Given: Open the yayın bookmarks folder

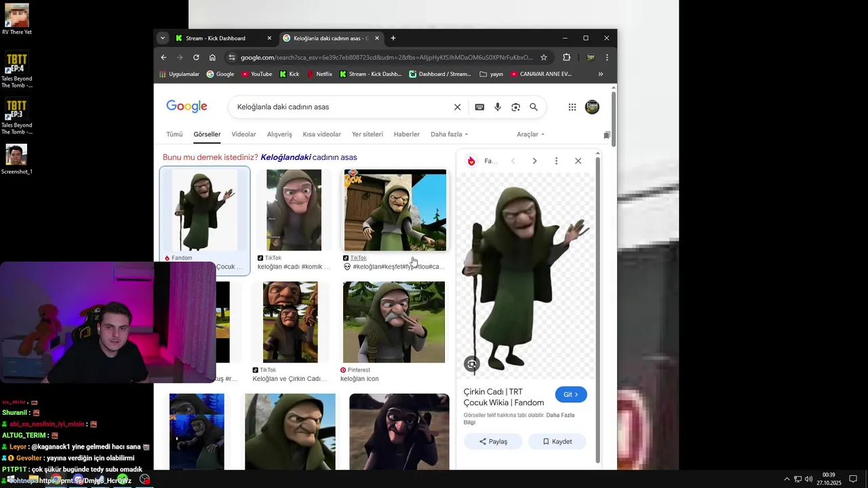Looking at the screenshot, I should [492, 74].
